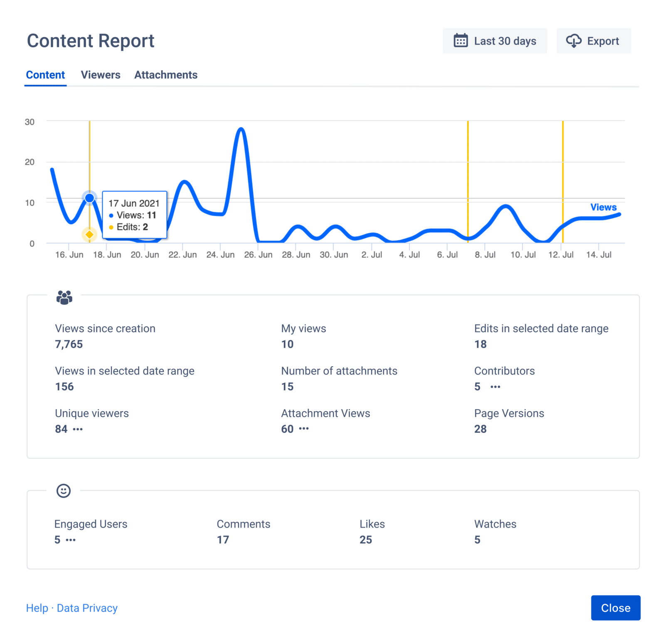
Task: Expand the Engaged Users ellipsis
Action: (x=71, y=540)
